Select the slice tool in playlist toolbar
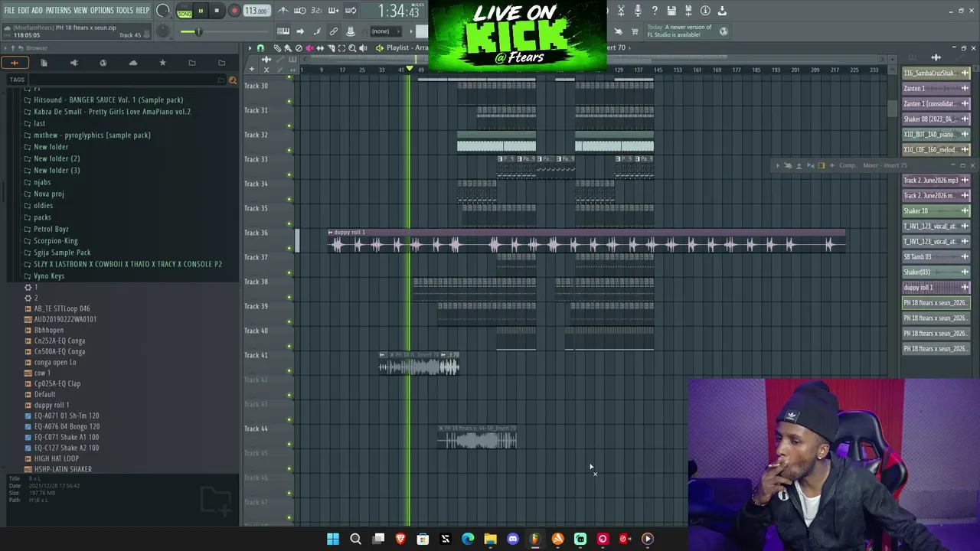 331,47
